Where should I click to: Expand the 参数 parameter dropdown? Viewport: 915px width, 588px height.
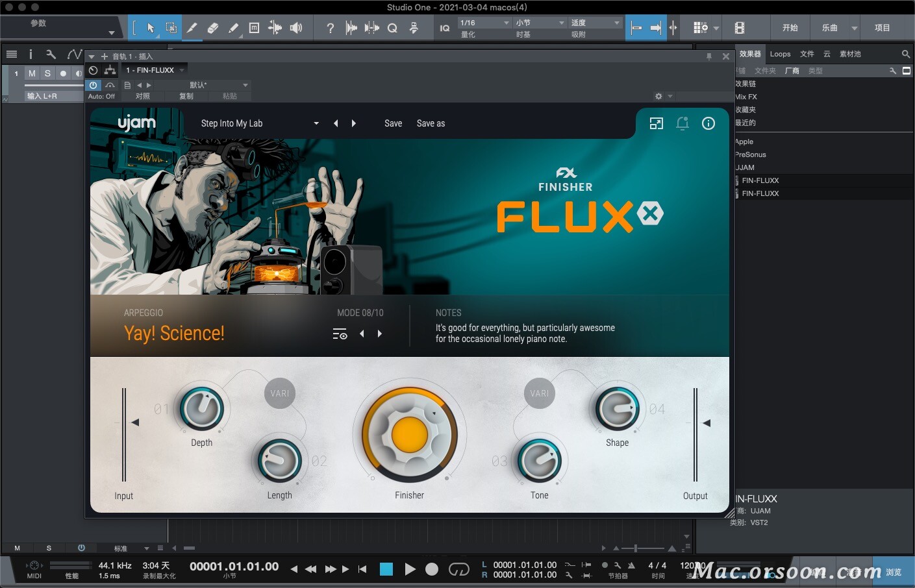[x=111, y=32]
